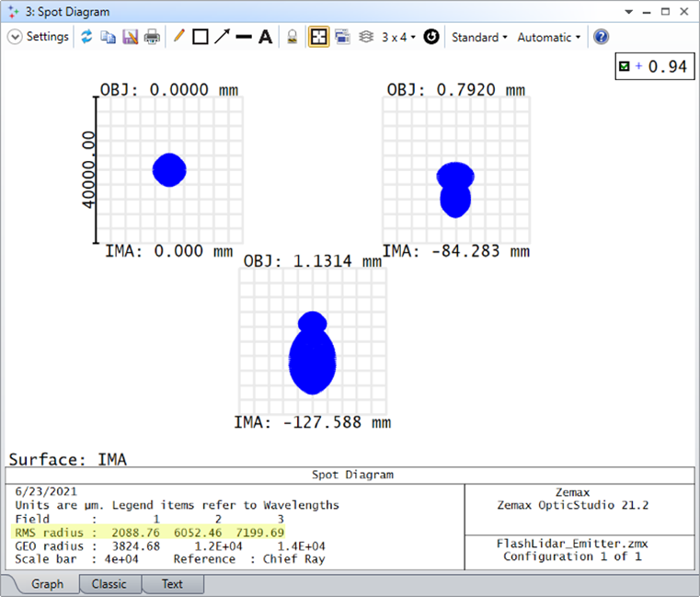Toggle the window lock icon
The image size is (700, 597).
tap(293, 38)
